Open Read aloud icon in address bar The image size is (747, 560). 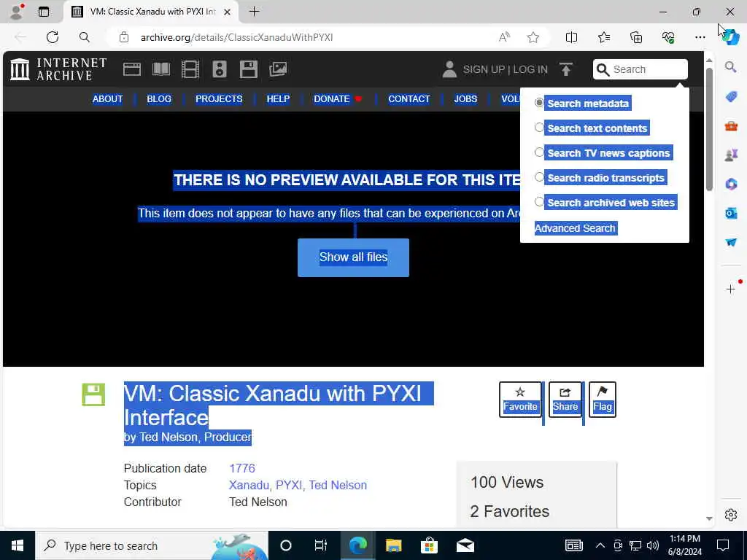pos(504,37)
